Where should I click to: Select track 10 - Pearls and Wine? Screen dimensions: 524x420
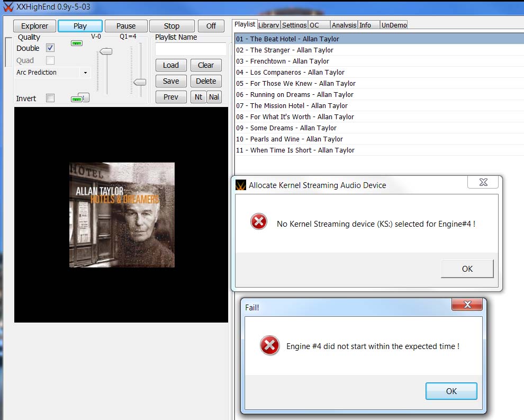click(x=380, y=139)
